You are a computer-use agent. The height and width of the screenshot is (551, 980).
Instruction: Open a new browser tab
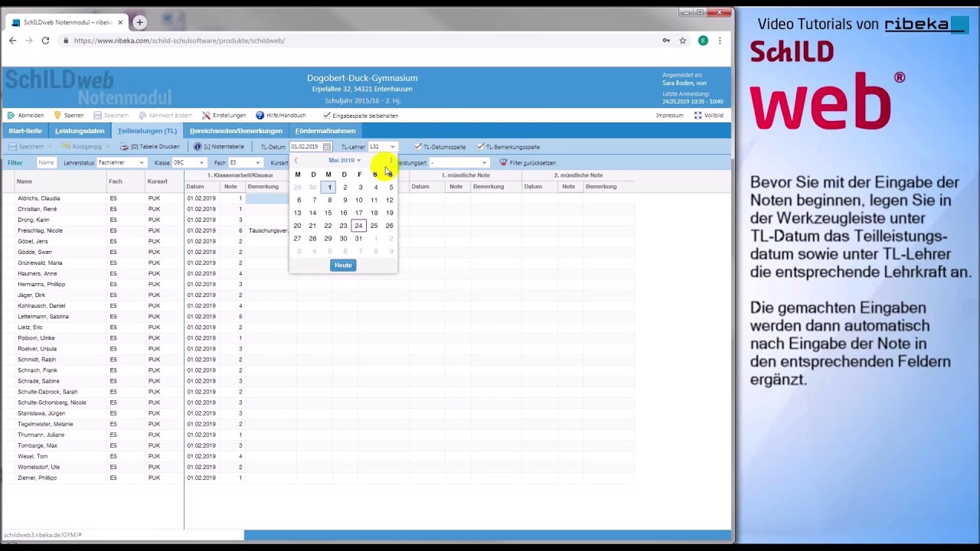tap(139, 22)
